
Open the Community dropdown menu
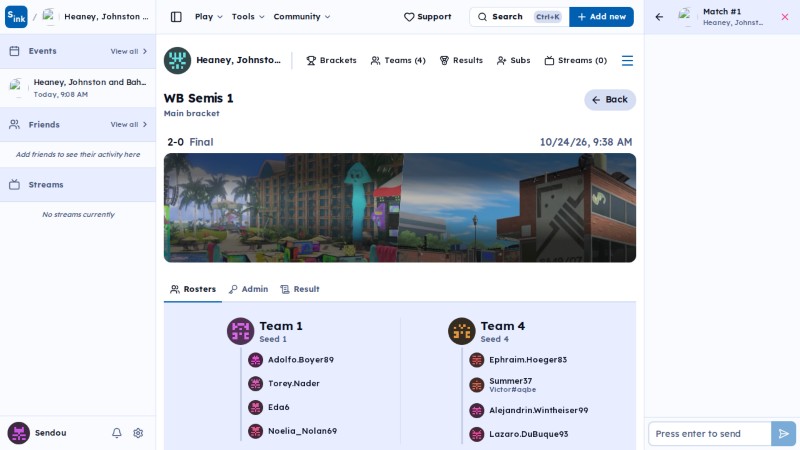pos(302,17)
